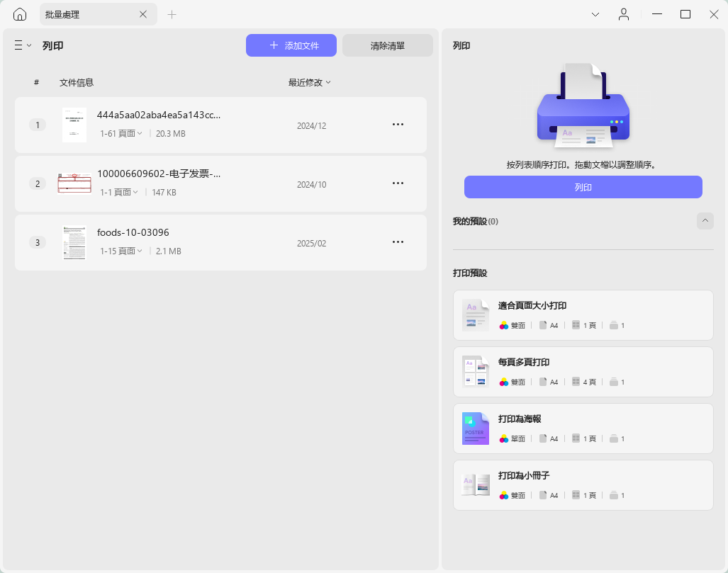The height and width of the screenshot is (573, 728).
Task: Choose the 打印為小冊子 preset
Action: click(x=583, y=485)
